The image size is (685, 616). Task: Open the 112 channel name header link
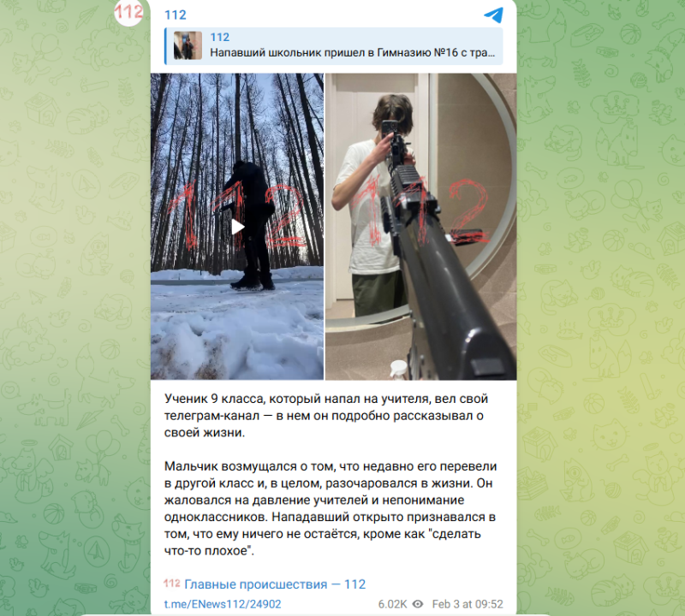click(176, 15)
